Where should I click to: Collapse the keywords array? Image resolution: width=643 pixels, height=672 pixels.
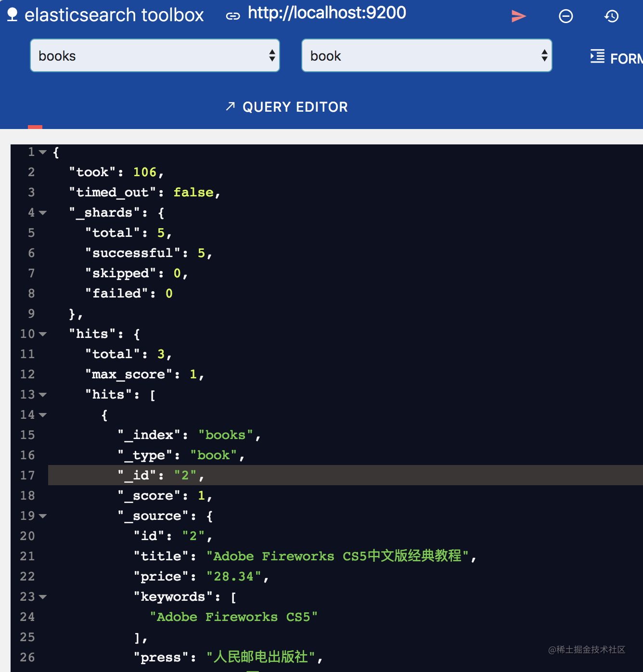tap(43, 596)
